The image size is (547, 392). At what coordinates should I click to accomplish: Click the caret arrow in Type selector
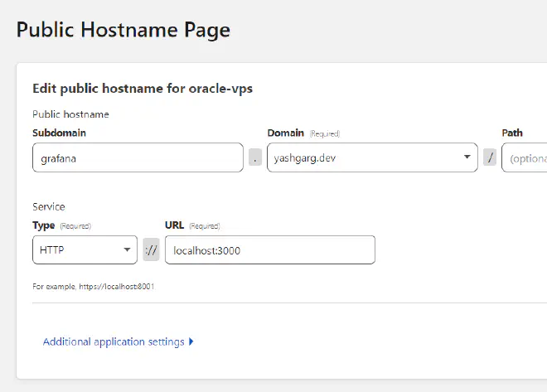coord(127,249)
